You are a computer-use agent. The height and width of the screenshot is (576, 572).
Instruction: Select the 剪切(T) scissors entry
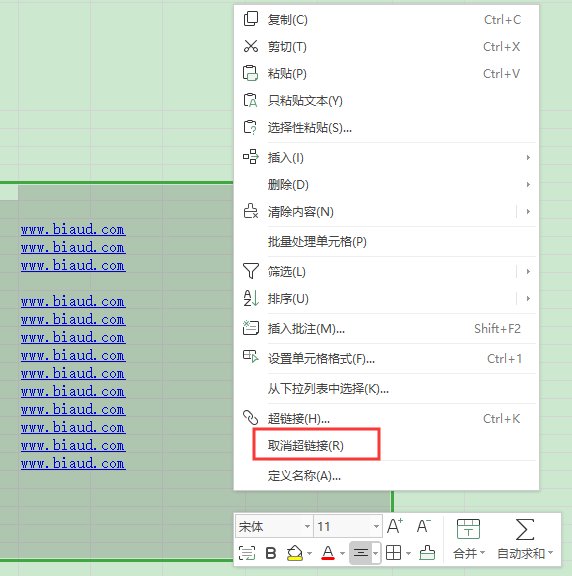[x=386, y=47]
